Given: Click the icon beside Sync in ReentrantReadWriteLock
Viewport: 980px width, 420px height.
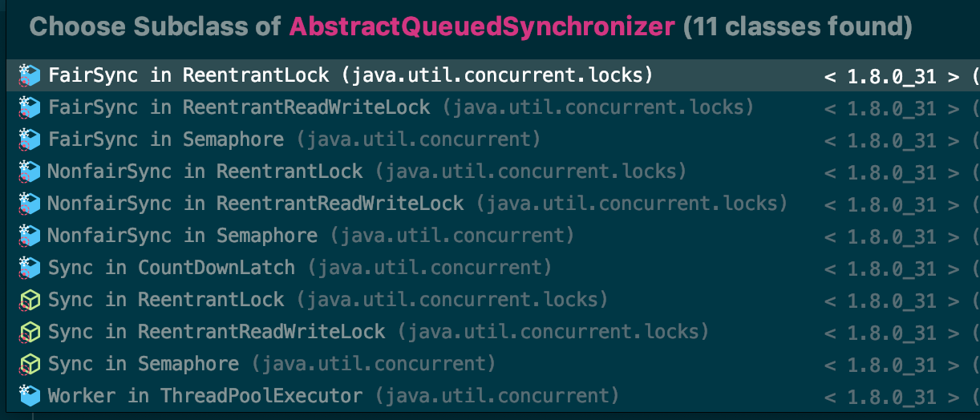Looking at the screenshot, I should (x=30, y=333).
